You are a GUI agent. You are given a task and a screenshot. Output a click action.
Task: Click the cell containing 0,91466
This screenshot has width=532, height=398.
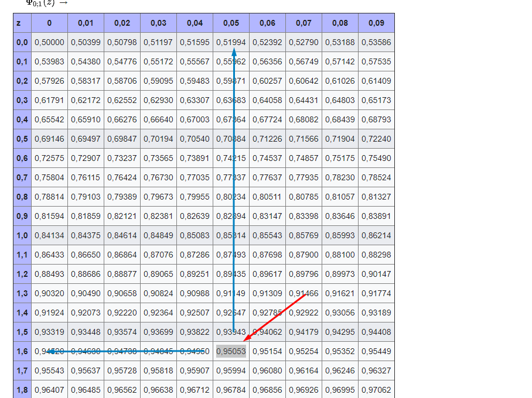click(x=303, y=293)
